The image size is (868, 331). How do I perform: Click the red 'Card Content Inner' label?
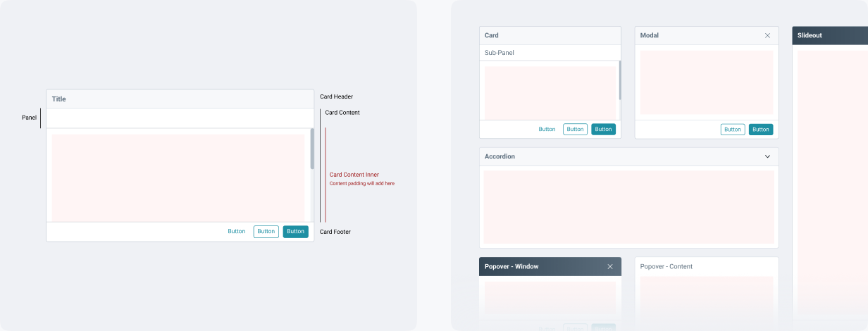pyautogui.click(x=354, y=175)
